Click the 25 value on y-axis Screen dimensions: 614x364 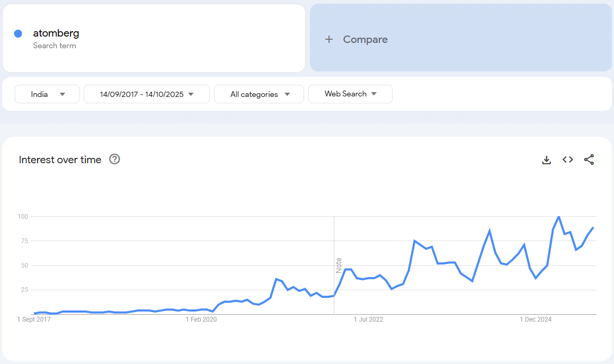coord(25,290)
